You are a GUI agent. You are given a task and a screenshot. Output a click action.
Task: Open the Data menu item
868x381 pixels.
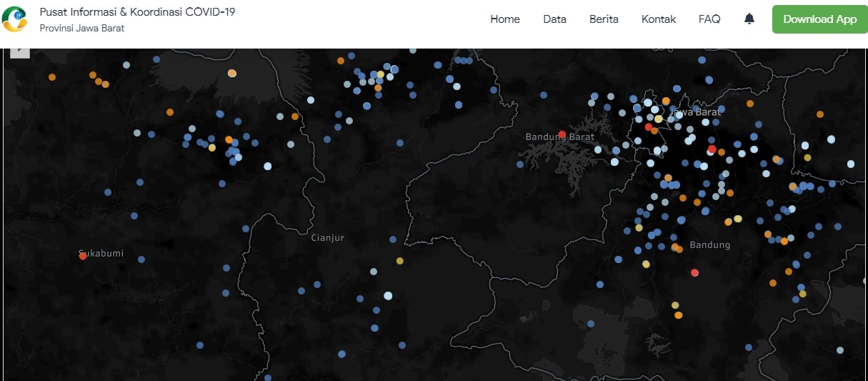tap(554, 19)
